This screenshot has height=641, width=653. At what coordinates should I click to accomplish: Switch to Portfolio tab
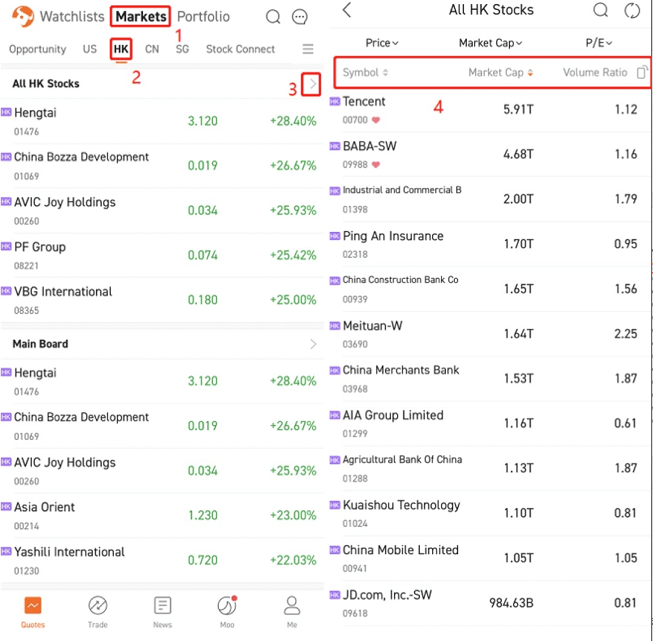pos(203,17)
